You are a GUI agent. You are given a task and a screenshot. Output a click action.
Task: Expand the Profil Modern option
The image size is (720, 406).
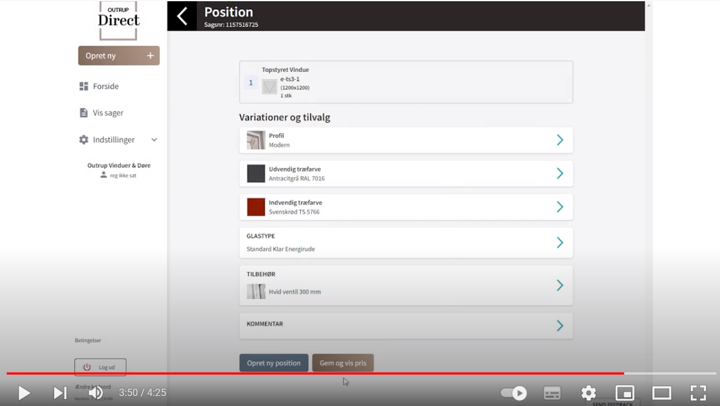tap(559, 140)
